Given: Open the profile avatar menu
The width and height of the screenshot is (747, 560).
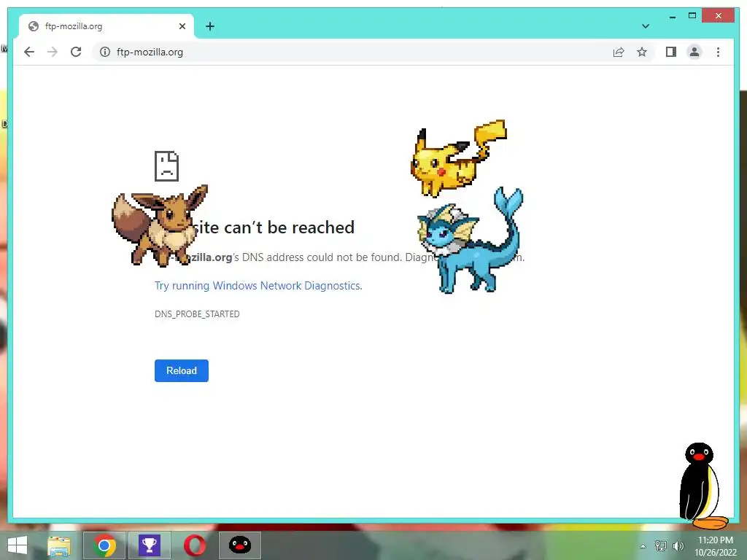Looking at the screenshot, I should [694, 52].
